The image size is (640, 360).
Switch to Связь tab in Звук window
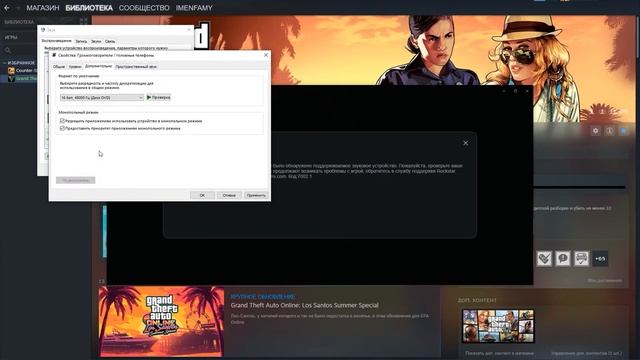click(x=110, y=41)
